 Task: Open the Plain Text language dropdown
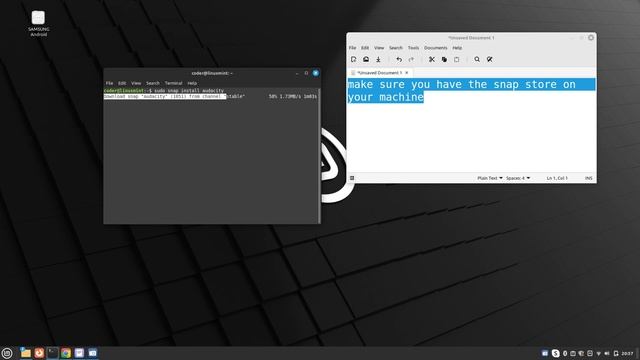490,178
